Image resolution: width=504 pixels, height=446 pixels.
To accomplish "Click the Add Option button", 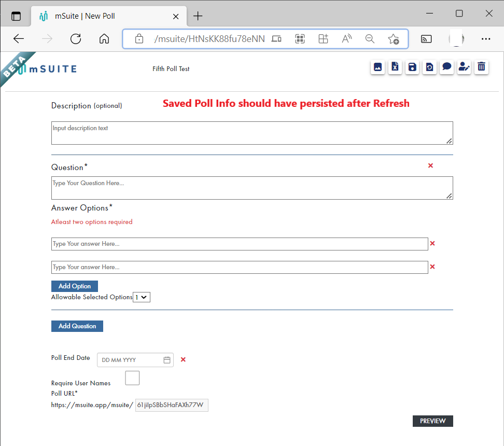I will click(x=74, y=286).
